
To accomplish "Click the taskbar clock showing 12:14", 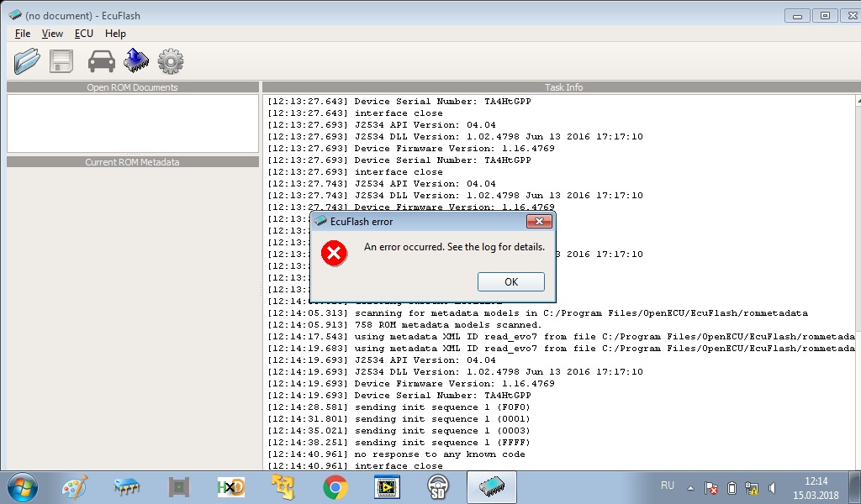I will 816,488.
